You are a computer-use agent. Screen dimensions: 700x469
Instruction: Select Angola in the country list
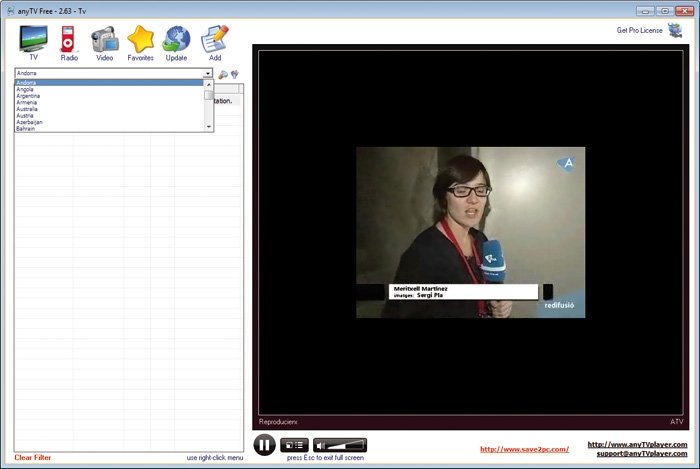109,89
